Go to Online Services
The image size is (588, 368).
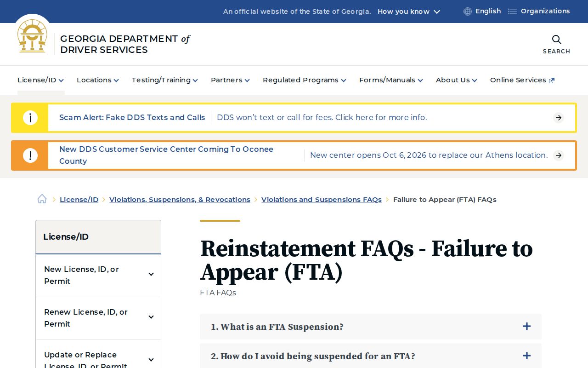(x=518, y=80)
